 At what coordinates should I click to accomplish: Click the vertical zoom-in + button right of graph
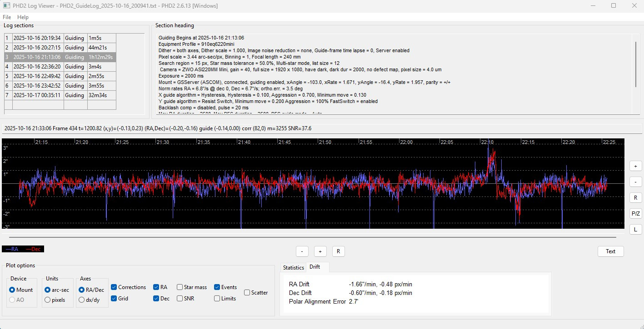coord(635,166)
